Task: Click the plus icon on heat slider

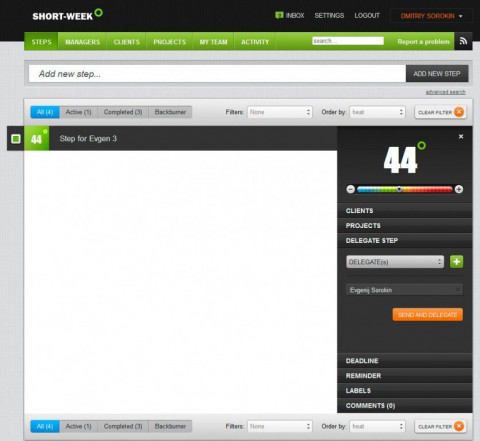Action: point(459,189)
